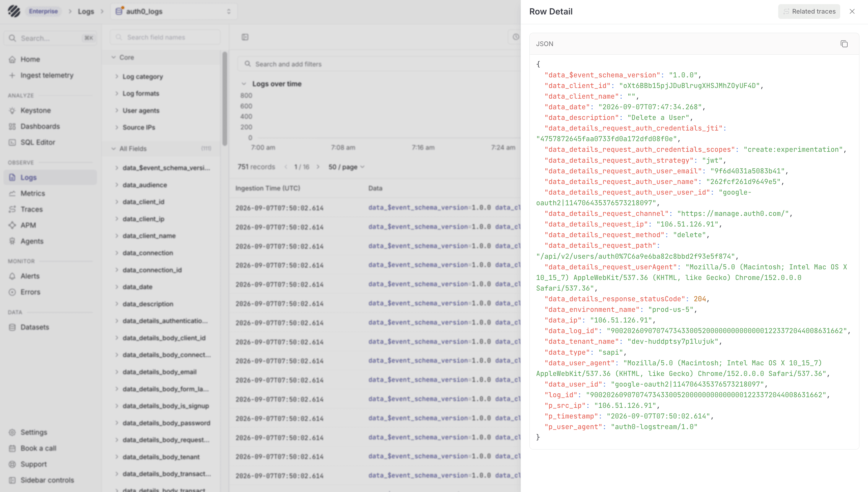Expand User agents
Image resolution: width=868 pixels, height=492 pixels.
tap(117, 110)
